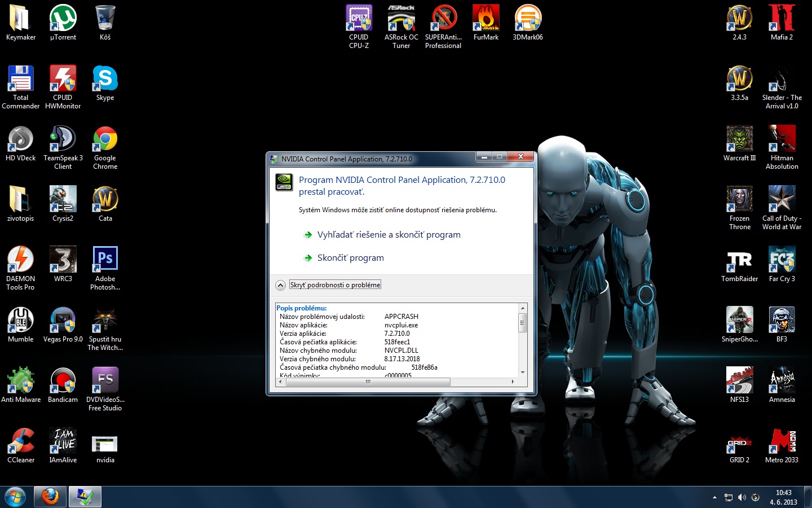Click 'Skryť podrobnosti o probléme' label
The height and width of the screenshot is (508, 812).
335,285
